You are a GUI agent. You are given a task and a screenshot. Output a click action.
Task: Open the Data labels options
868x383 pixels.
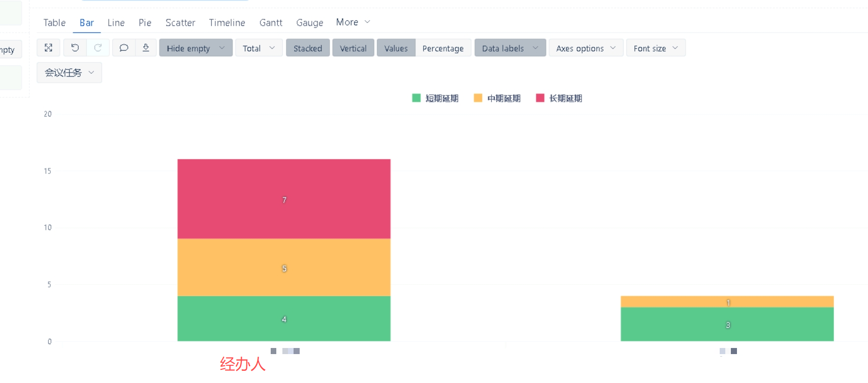pyautogui.click(x=510, y=48)
